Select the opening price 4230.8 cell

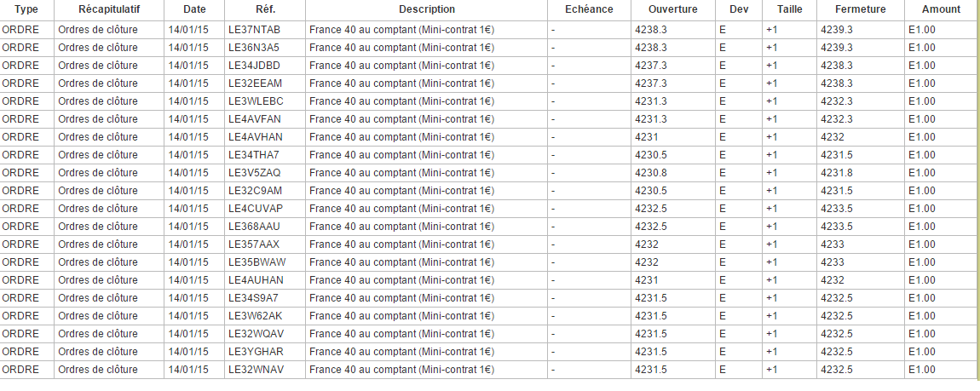point(651,172)
